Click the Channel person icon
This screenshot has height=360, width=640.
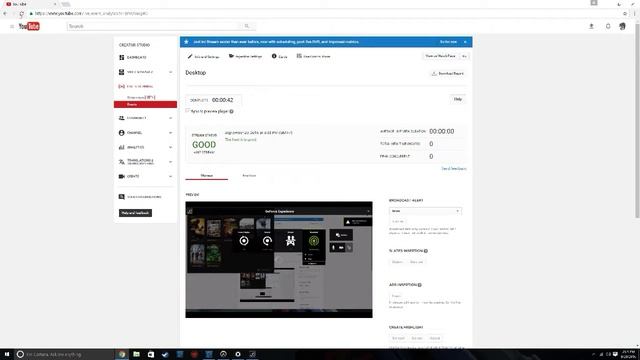click(x=121, y=133)
